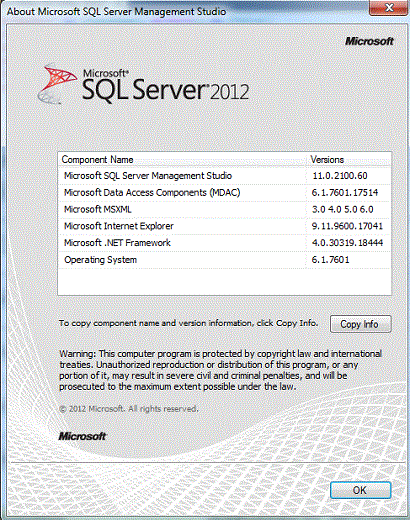Click the SQL Server 2012 title text
Viewport: 410px width, 520px height.
(165, 85)
